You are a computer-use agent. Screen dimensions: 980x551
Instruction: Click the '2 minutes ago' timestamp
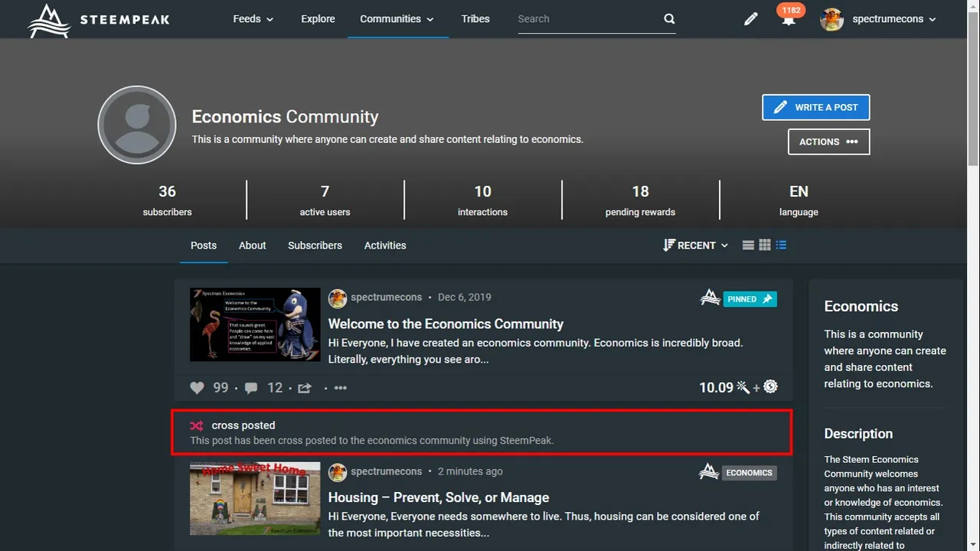470,471
